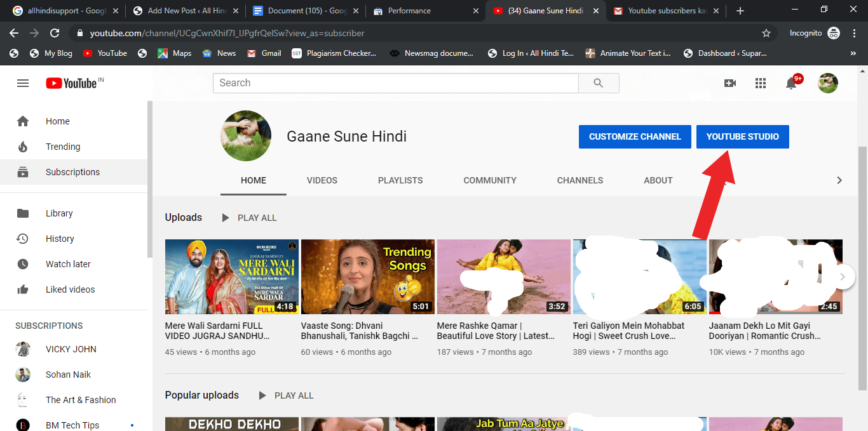Show more channel tabs with right chevron

[839, 180]
